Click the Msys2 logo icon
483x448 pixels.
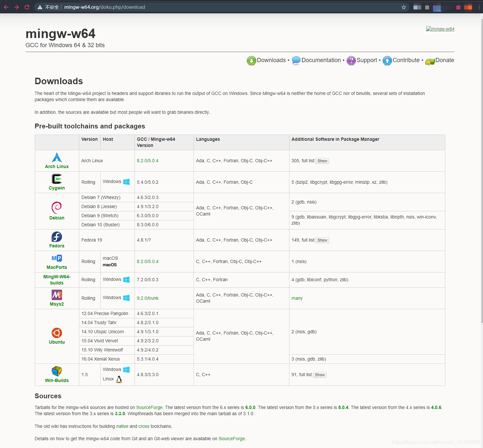click(57, 295)
